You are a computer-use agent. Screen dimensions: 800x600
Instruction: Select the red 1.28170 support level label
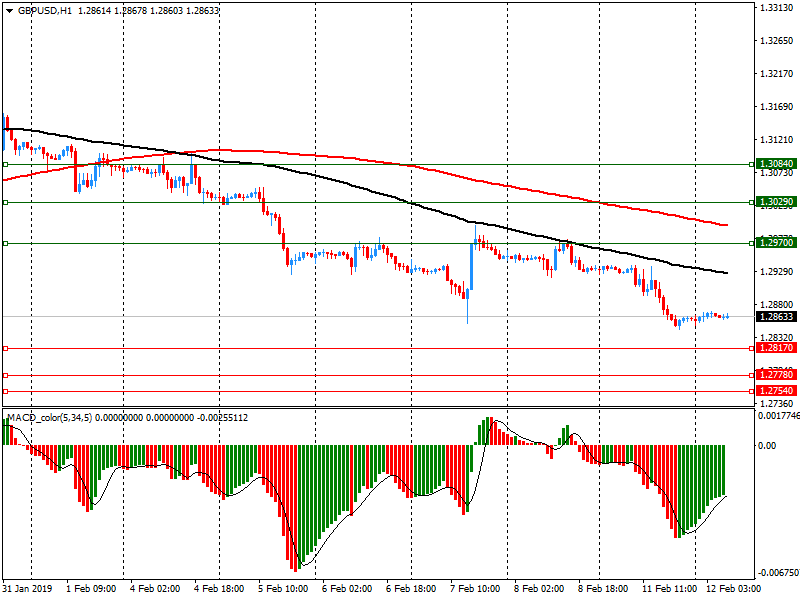pyautogui.click(x=776, y=348)
